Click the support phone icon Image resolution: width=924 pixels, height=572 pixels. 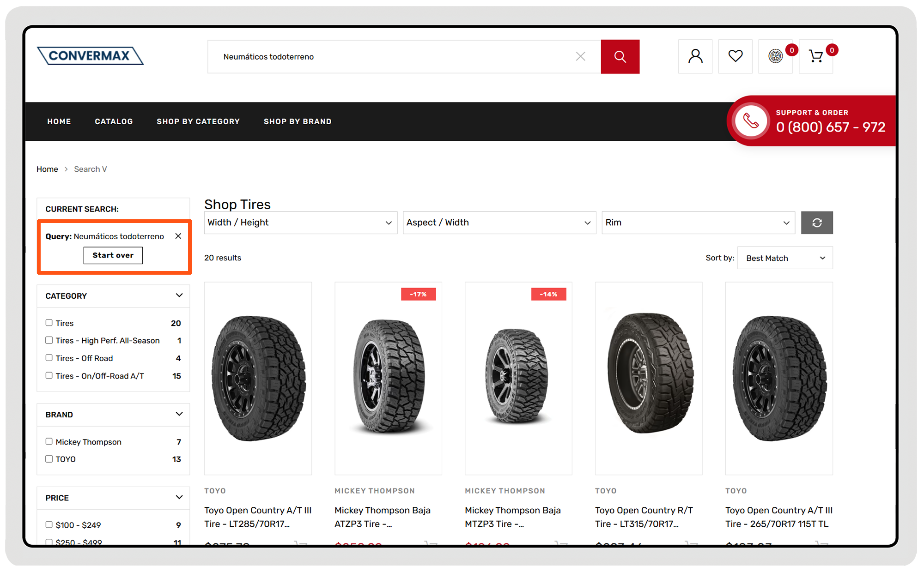(x=750, y=121)
